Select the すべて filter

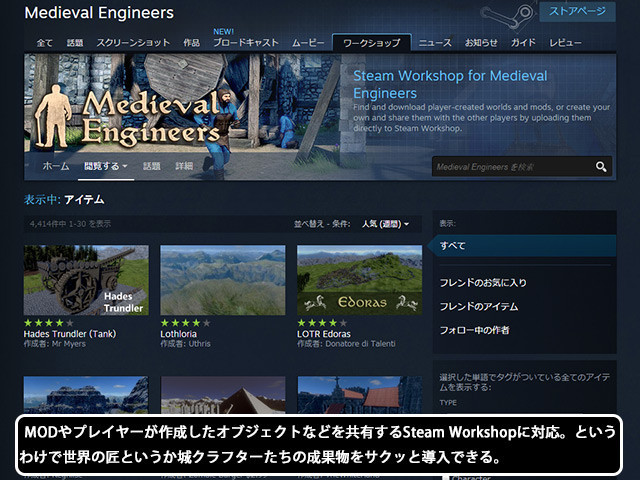click(x=524, y=246)
